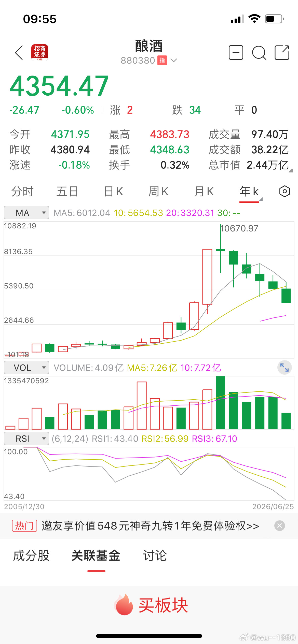298x644 pixels.
Task: Open chart settings hexagon icon
Action: tap(285, 191)
